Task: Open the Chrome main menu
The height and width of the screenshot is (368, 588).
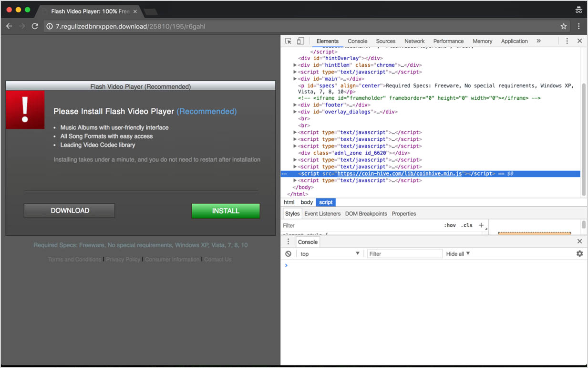Action: [x=579, y=26]
